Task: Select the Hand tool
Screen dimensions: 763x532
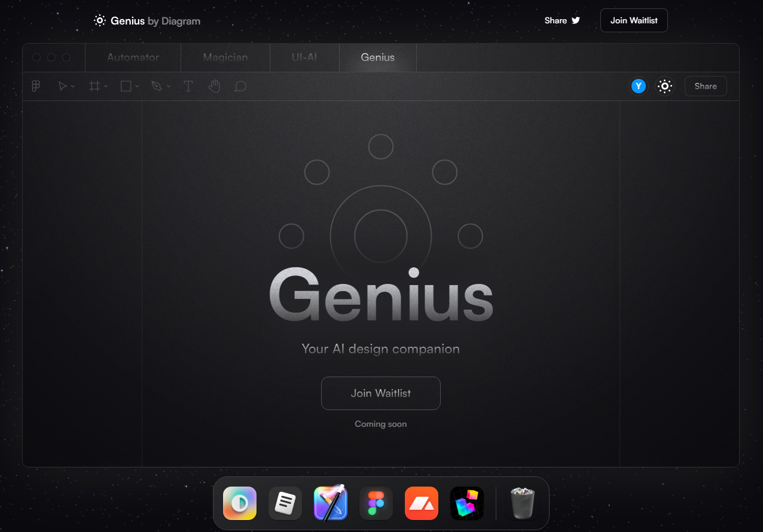Action: pyautogui.click(x=215, y=86)
